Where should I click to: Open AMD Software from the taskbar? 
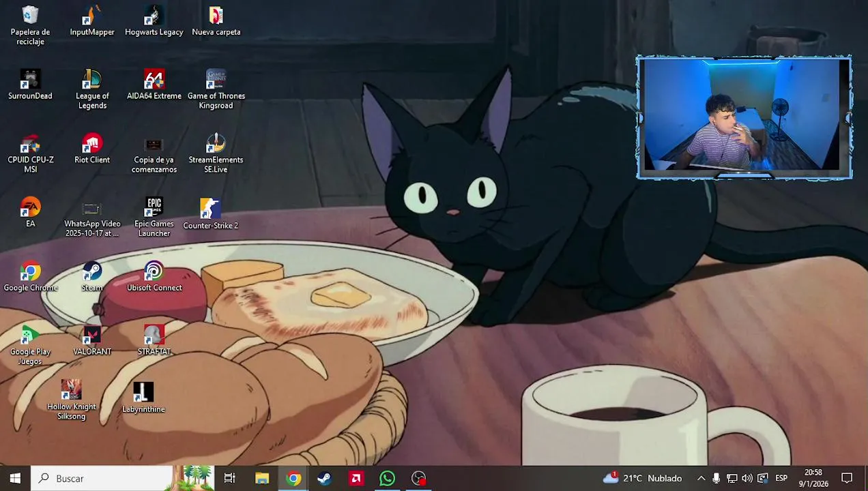356,478
